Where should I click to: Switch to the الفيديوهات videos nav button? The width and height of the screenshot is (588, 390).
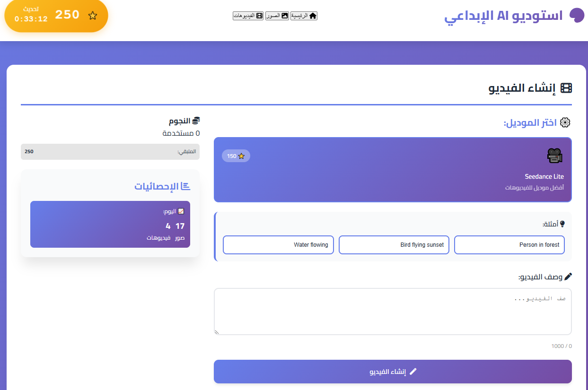pyautogui.click(x=248, y=16)
